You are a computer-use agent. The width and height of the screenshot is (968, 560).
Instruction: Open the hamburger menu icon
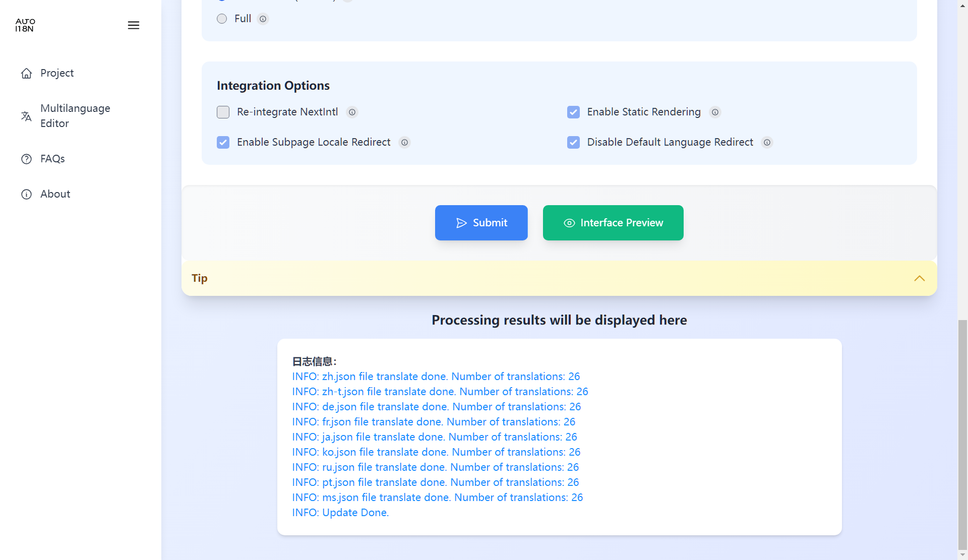coord(133,25)
